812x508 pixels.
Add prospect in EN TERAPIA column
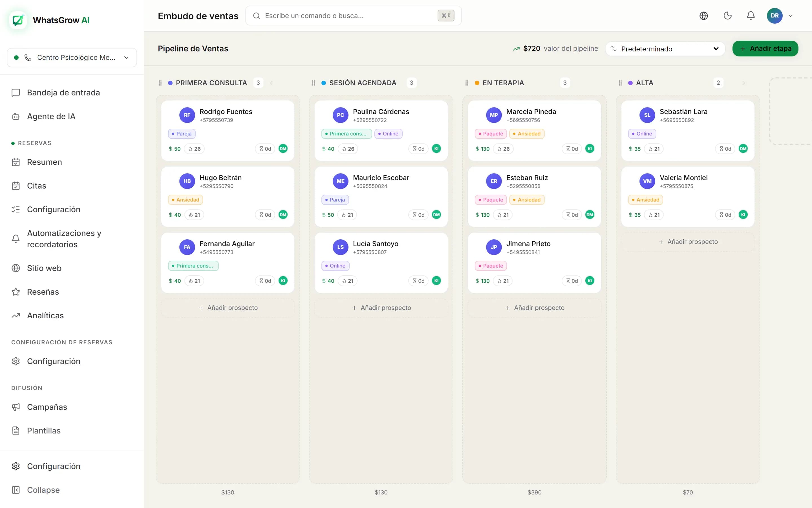tap(535, 308)
